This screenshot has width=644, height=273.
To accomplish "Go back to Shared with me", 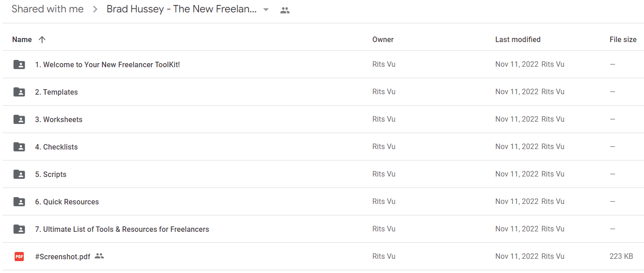I will click(x=48, y=9).
